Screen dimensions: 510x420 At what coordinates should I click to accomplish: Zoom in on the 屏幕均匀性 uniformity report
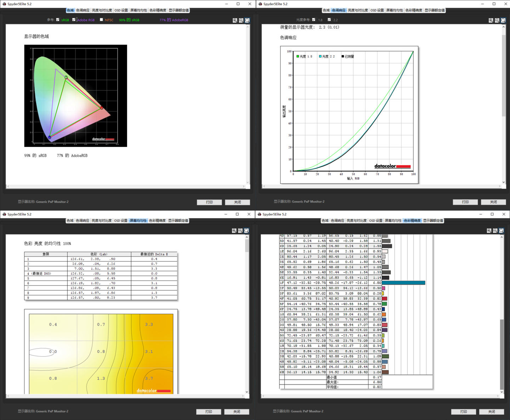point(234,231)
